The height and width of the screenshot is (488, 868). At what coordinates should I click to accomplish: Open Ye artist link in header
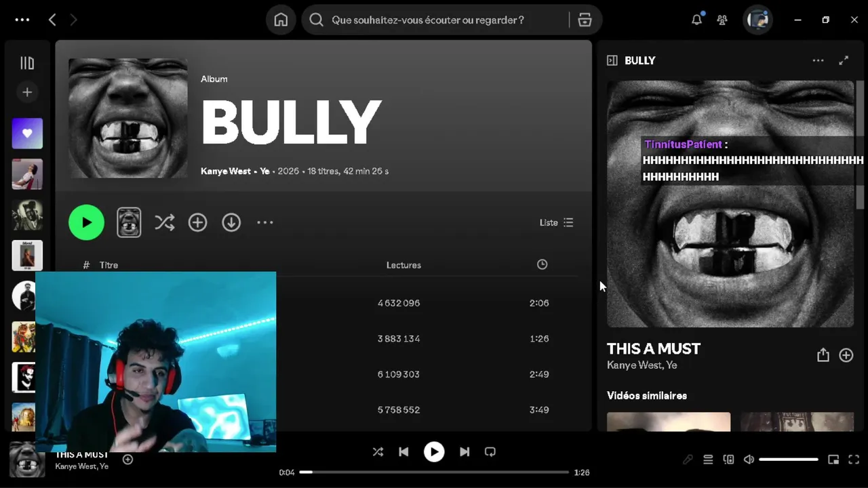(x=264, y=171)
